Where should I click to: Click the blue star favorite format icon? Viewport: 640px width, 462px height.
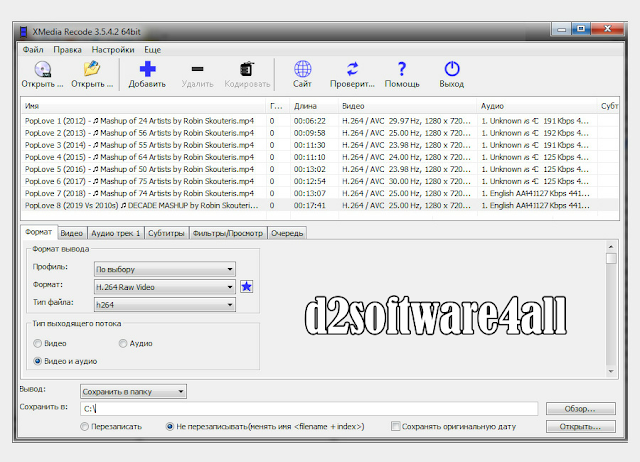[246, 287]
